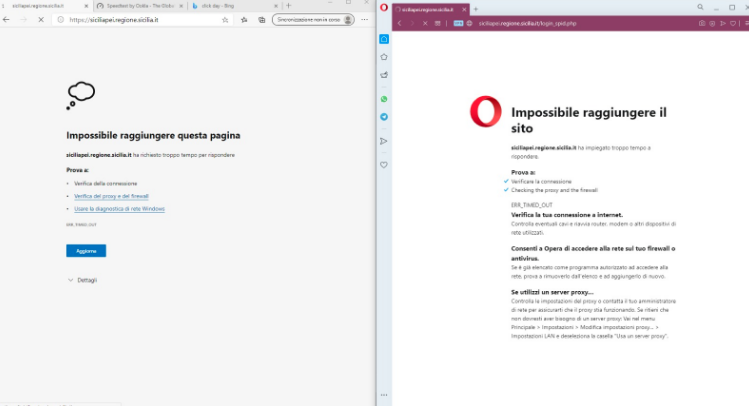This screenshot has height=406, width=749.
Task: Toggle Opera VPN badge
Action: 458,23
